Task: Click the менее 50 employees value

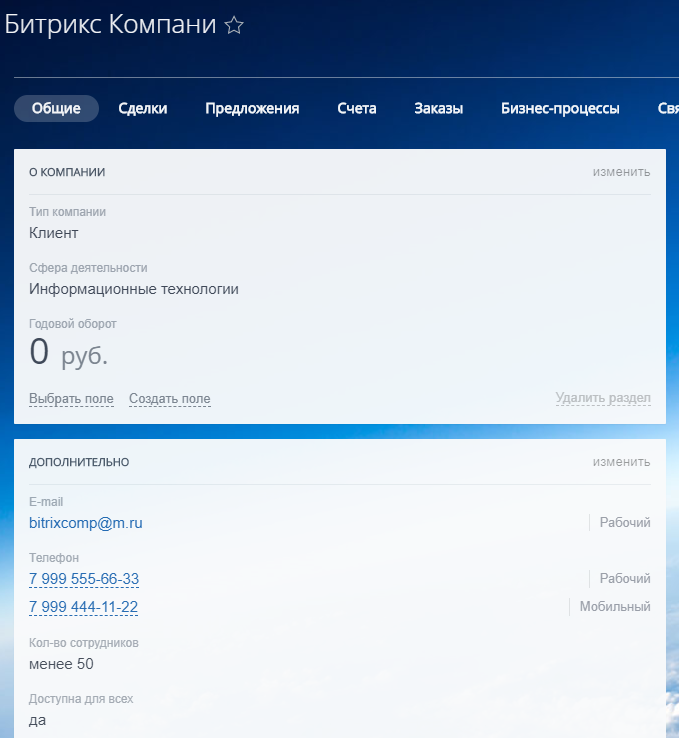Action: 61,664
